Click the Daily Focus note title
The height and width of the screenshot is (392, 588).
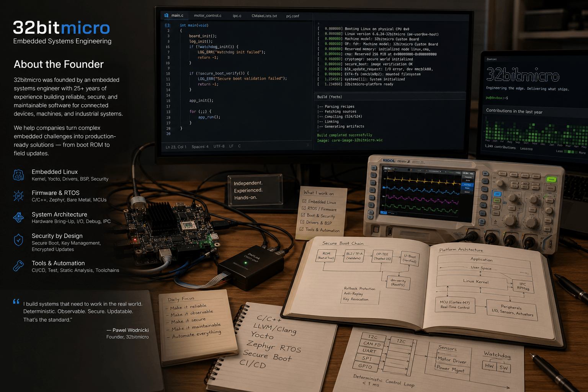coord(181,299)
